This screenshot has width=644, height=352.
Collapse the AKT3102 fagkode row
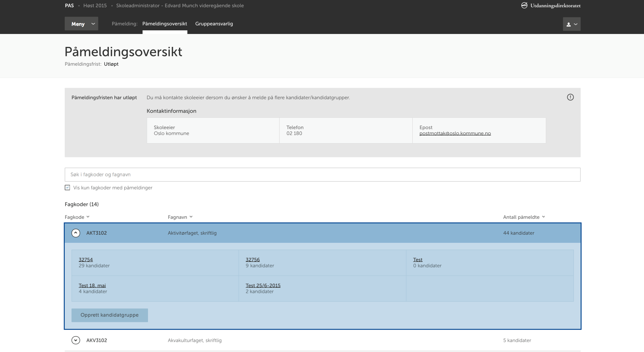[x=75, y=233]
